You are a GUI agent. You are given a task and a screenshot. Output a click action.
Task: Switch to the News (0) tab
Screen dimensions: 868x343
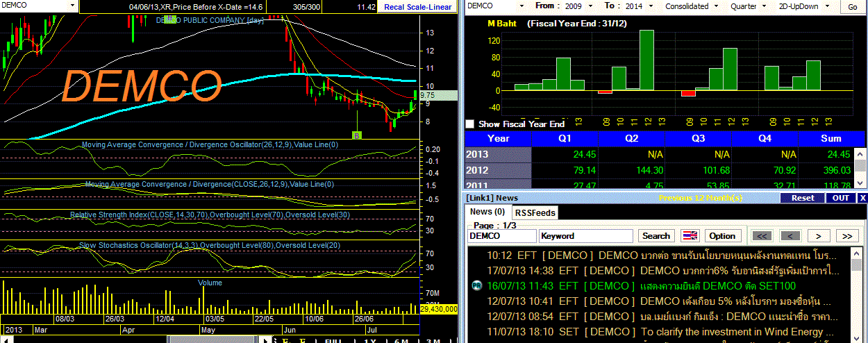(487, 212)
